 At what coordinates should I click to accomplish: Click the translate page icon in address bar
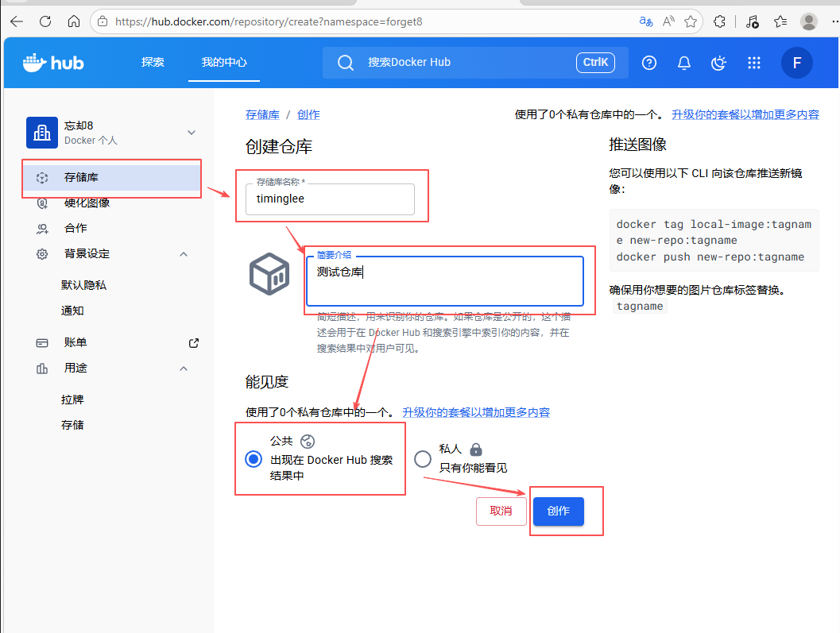click(646, 21)
